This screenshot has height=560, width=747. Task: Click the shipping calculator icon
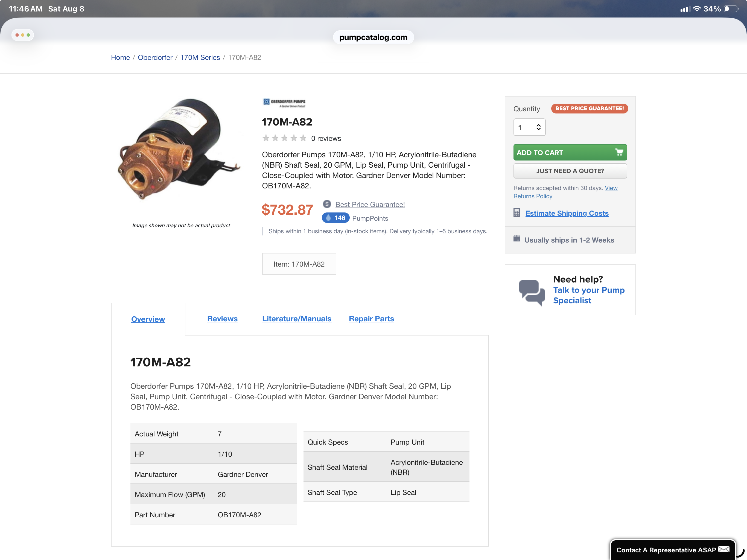(517, 212)
